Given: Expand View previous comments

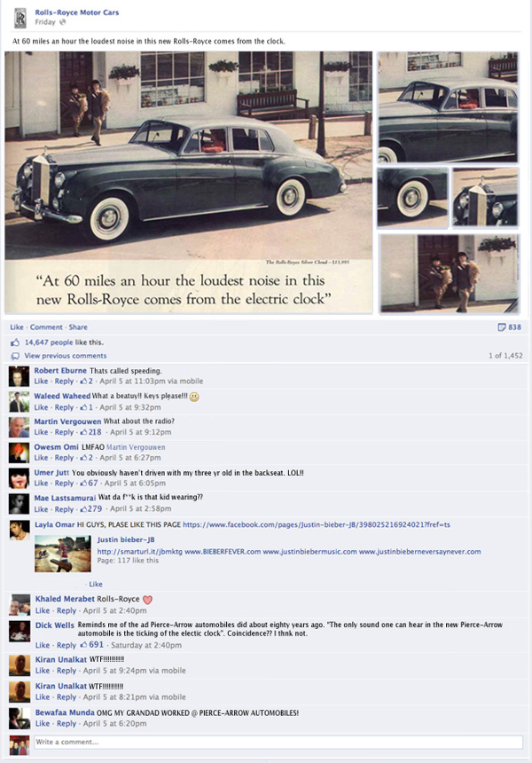Looking at the screenshot, I should [x=66, y=356].
